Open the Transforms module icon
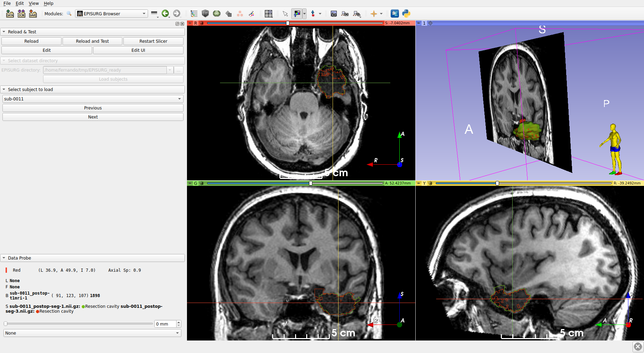 228,14
